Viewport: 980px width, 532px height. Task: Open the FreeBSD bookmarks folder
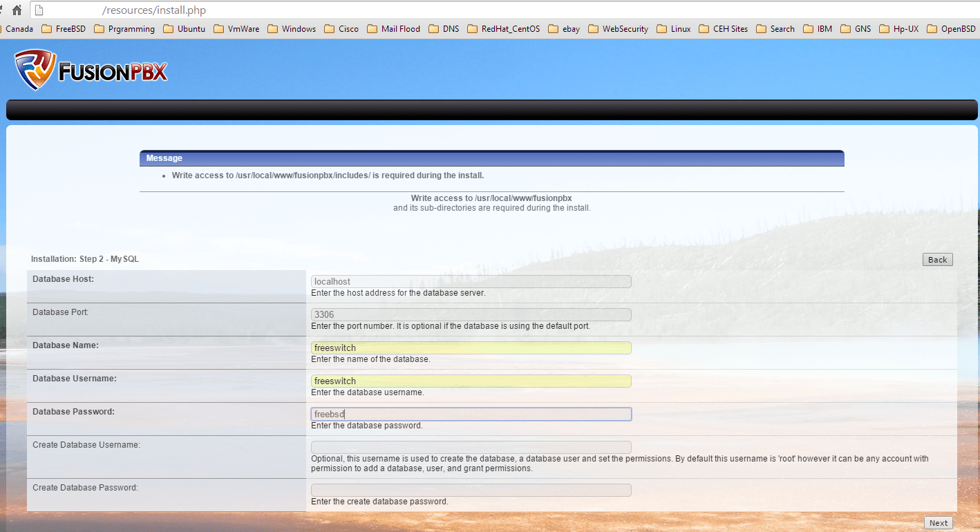click(63, 28)
